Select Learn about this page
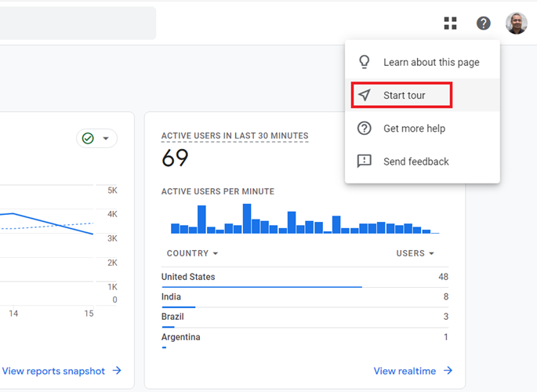 tap(430, 62)
